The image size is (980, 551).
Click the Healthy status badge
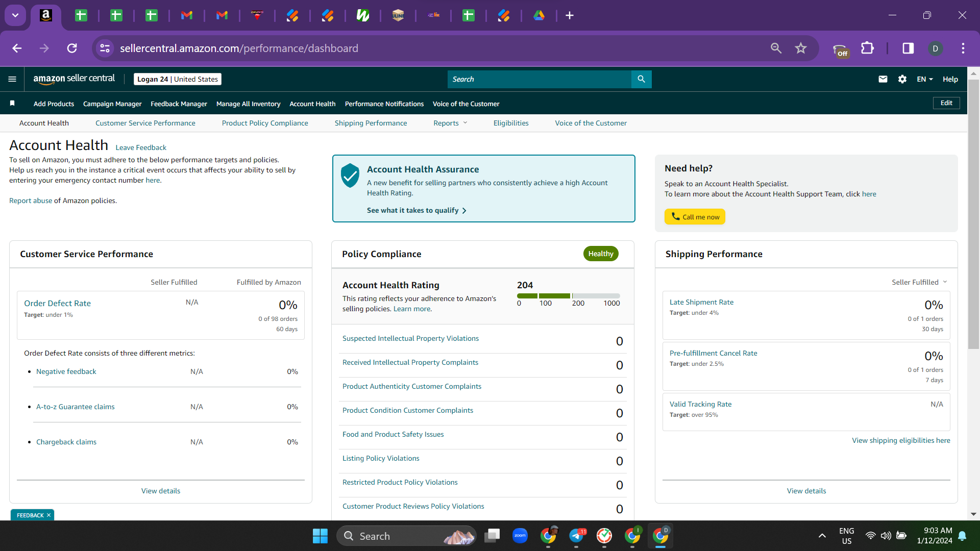coord(601,254)
